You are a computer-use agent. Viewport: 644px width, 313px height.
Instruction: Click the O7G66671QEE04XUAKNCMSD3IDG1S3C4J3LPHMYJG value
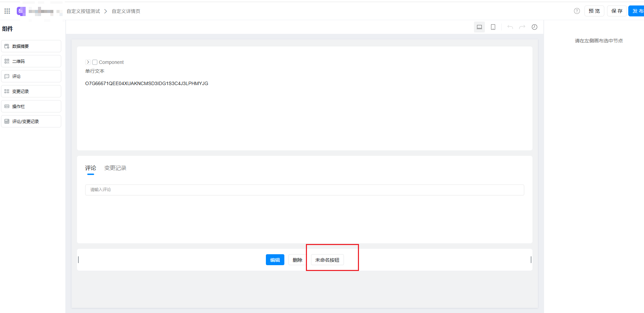coord(147,83)
